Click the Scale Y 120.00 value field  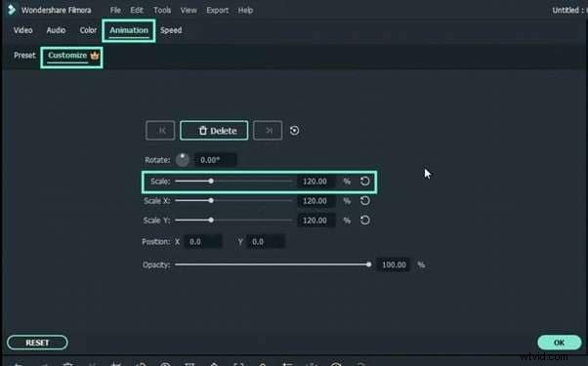316,221
